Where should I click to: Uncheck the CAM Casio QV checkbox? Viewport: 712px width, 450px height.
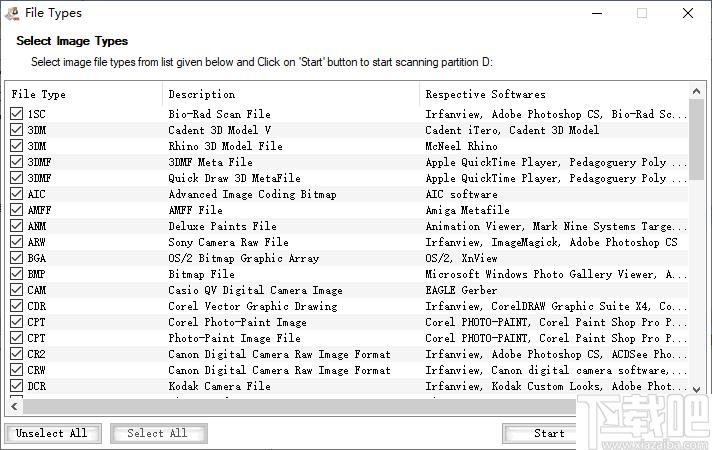pos(17,290)
